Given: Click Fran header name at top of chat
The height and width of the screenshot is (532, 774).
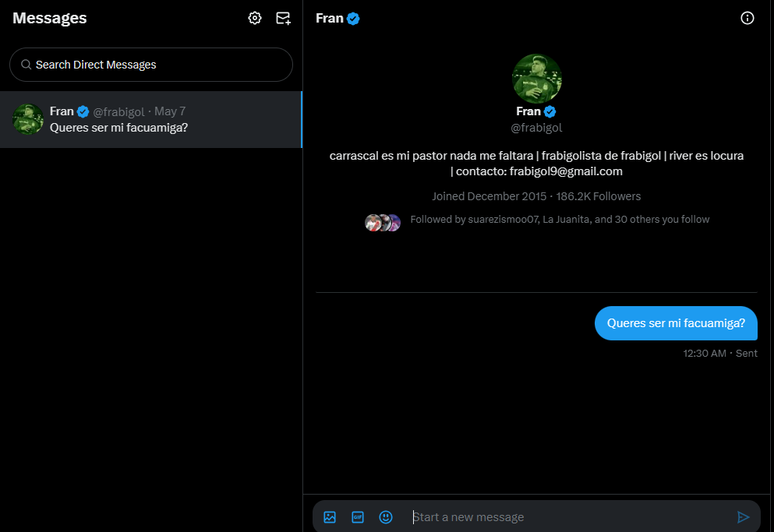Looking at the screenshot, I should 329,18.
